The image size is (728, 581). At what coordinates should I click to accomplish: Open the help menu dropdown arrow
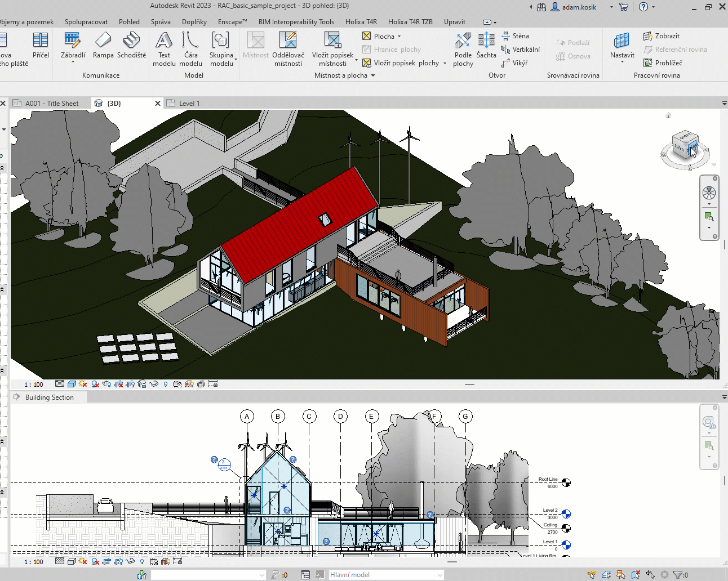[x=654, y=7]
